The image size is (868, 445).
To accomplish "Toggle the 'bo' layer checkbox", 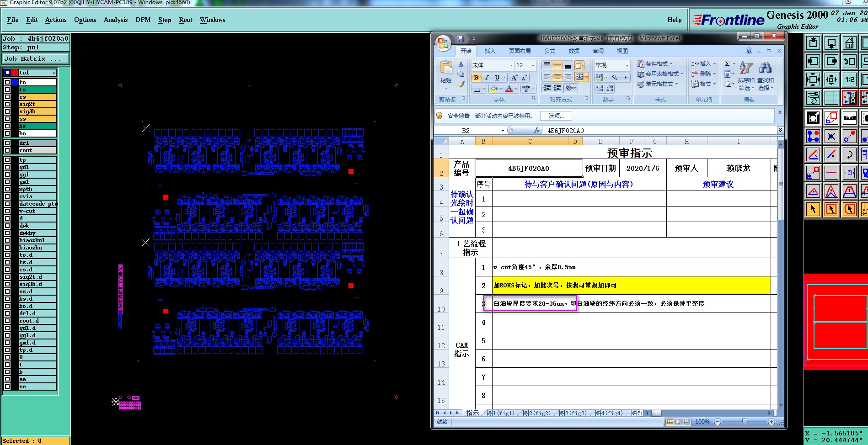I will click(7, 133).
